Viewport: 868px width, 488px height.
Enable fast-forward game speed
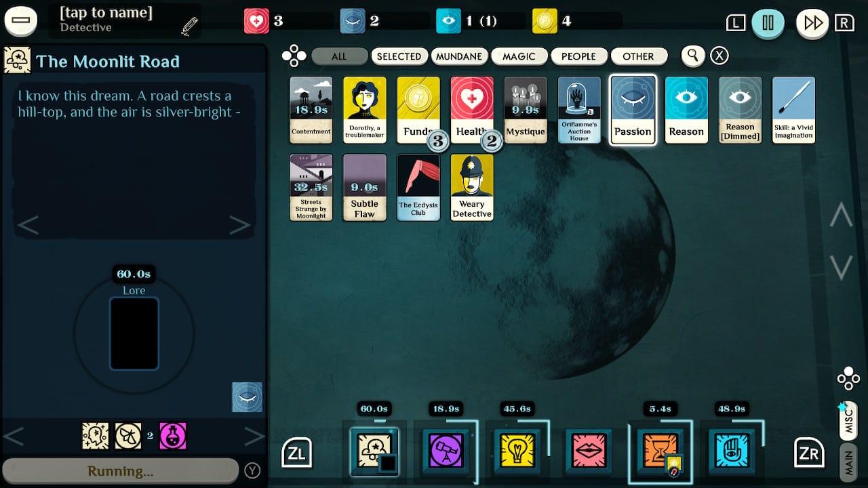point(812,22)
